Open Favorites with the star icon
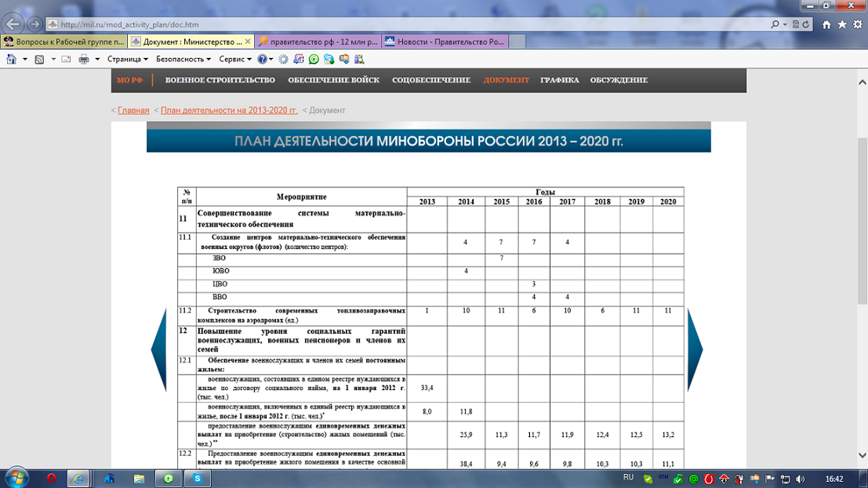Screen dimensions: 868x488 coord(842,25)
